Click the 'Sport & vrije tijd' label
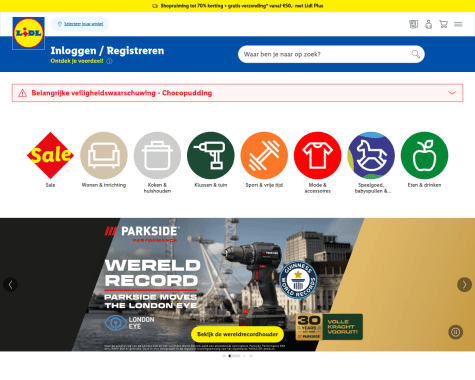 (x=264, y=185)
